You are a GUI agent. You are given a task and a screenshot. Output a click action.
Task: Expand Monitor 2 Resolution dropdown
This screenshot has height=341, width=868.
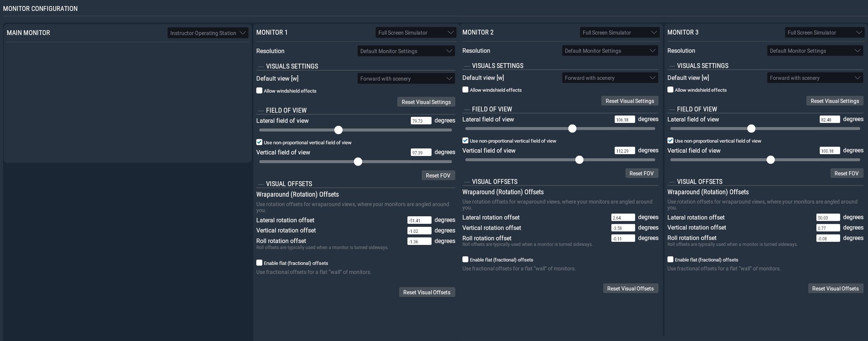[609, 50]
